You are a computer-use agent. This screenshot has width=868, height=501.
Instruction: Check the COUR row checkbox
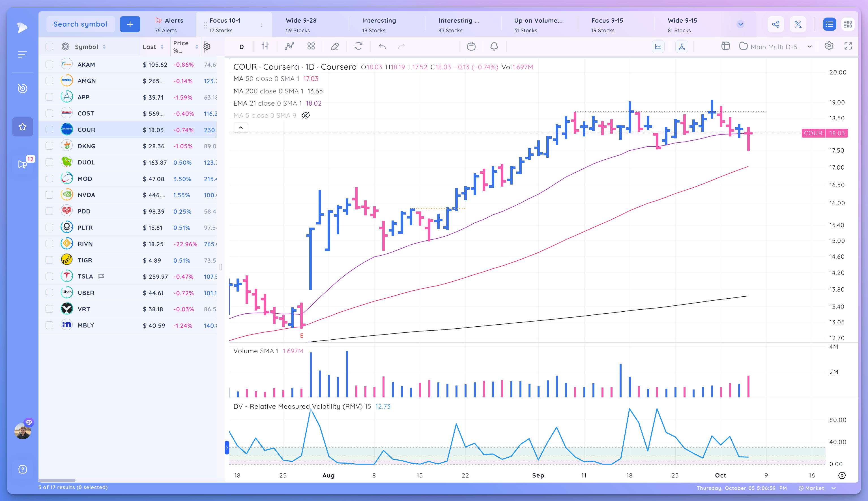pyautogui.click(x=50, y=129)
